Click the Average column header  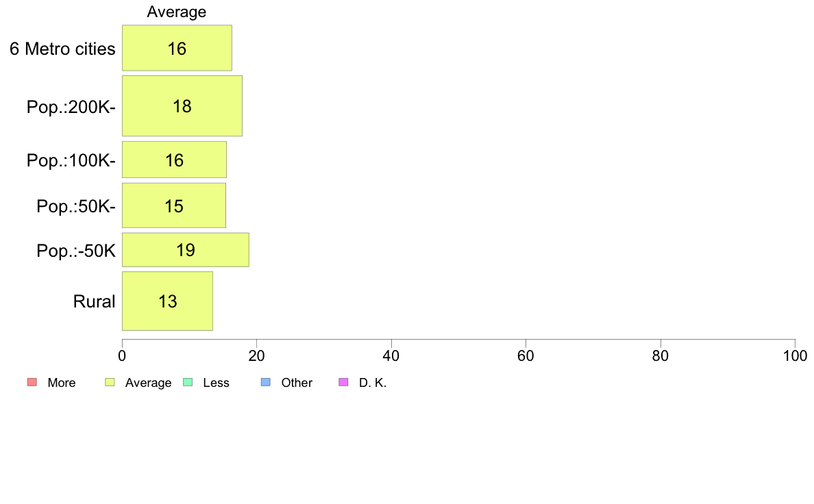[177, 12]
